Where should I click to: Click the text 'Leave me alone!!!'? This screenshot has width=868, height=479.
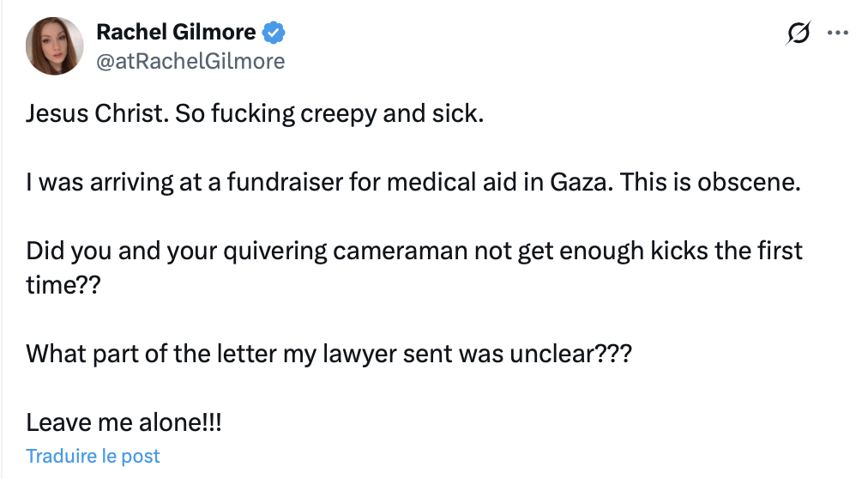[124, 422]
